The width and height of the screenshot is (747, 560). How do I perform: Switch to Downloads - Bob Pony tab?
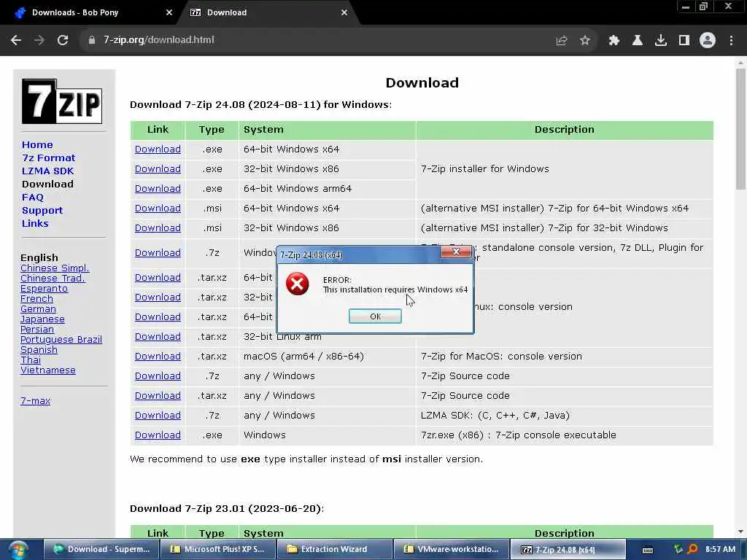click(x=92, y=12)
